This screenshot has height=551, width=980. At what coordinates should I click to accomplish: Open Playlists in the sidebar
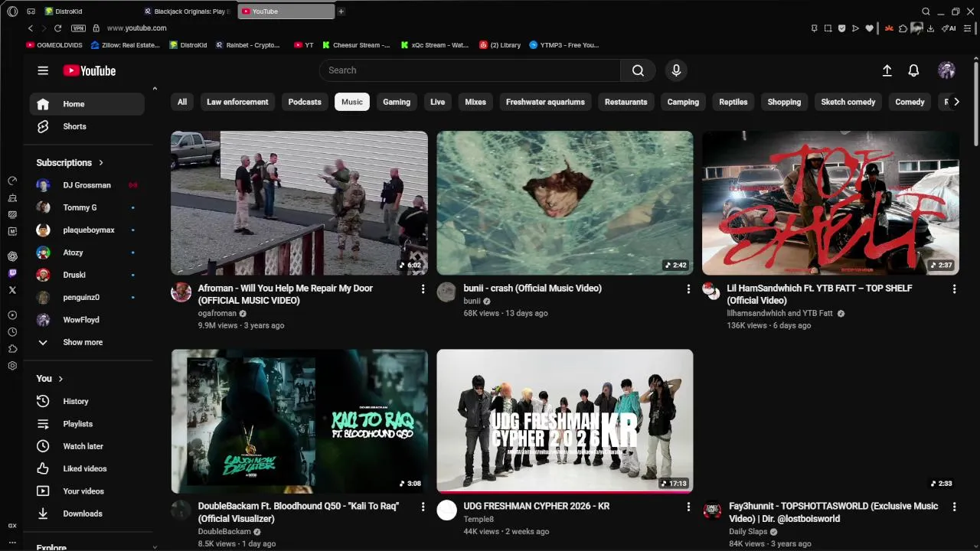(87, 424)
